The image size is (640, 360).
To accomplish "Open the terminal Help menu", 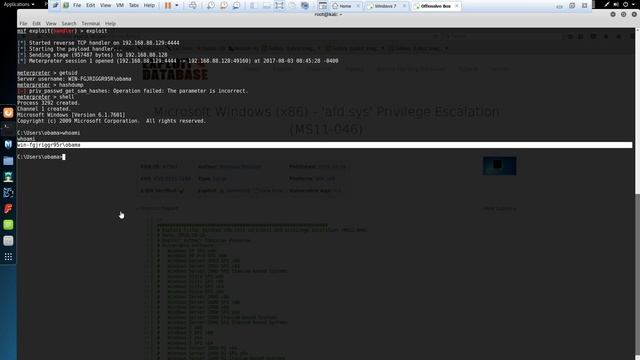I will (x=110, y=24).
